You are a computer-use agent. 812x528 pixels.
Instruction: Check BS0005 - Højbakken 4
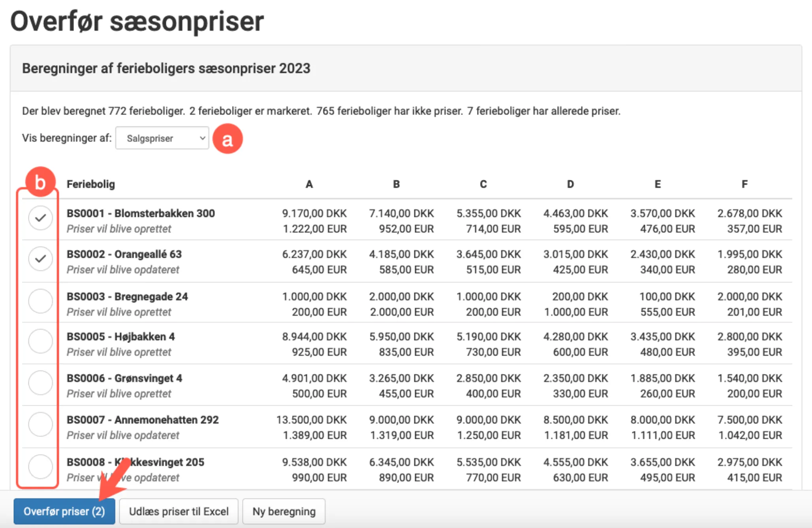[x=40, y=341]
